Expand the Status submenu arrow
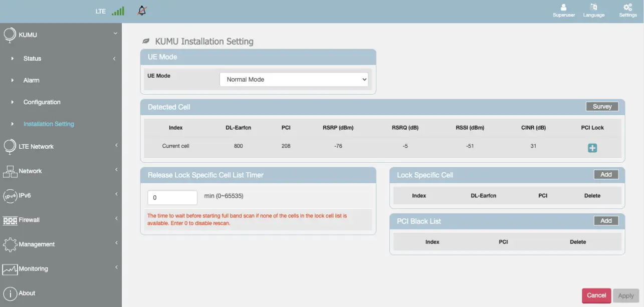The width and height of the screenshot is (644, 307). (114, 59)
